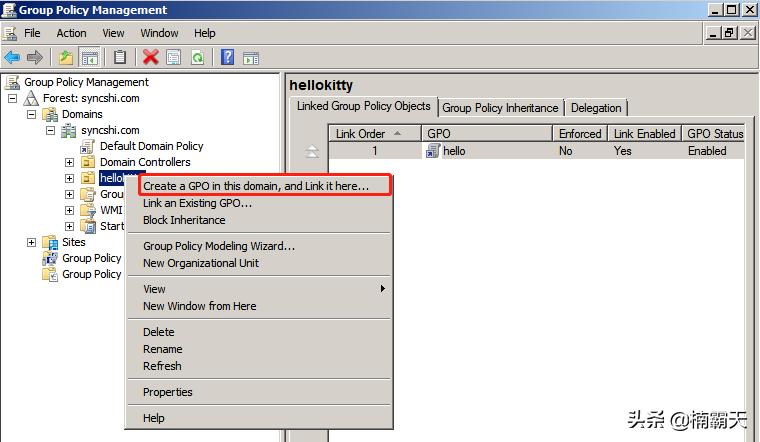Select the Sites node label

click(74, 242)
